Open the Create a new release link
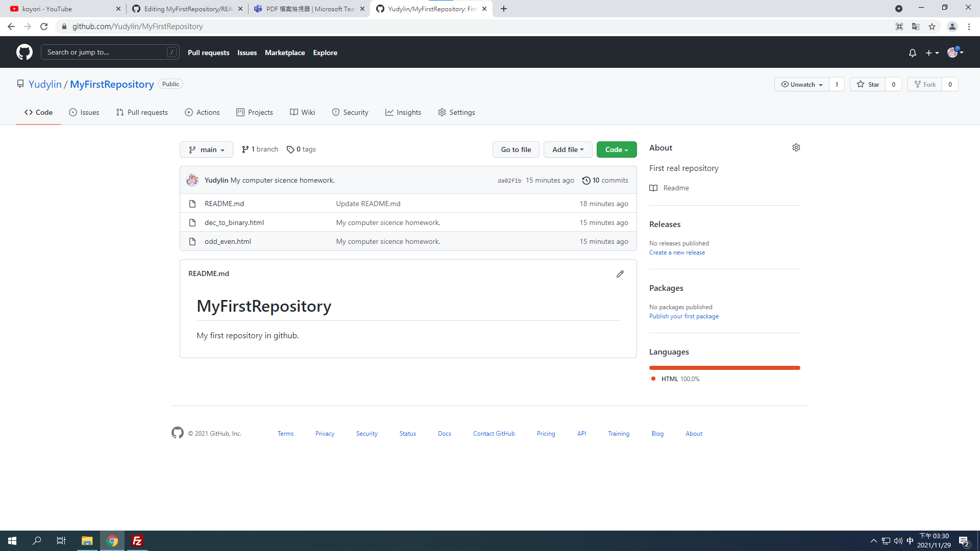This screenshot has height=551, width=980. click(677, 252)
